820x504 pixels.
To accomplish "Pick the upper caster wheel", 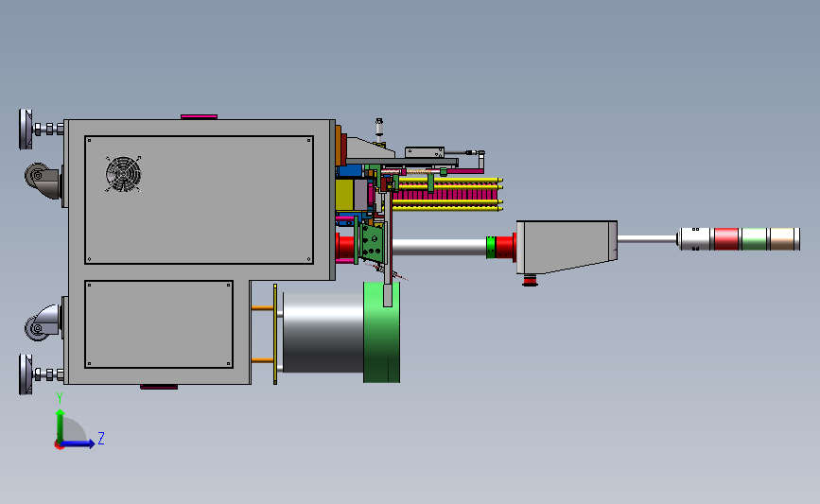I will [38, 176].
